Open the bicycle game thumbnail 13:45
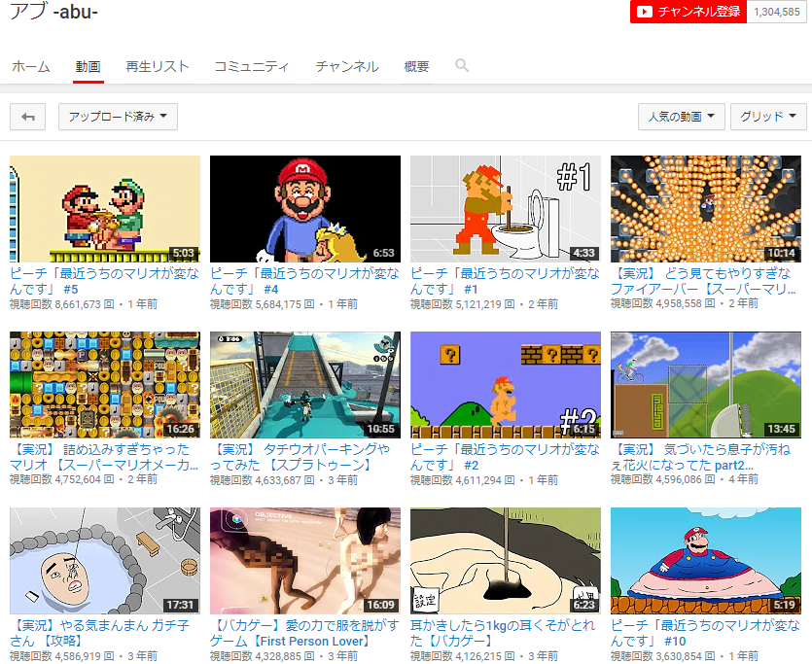Viewport: 812px width, 664px height. [x=706, y=385]
